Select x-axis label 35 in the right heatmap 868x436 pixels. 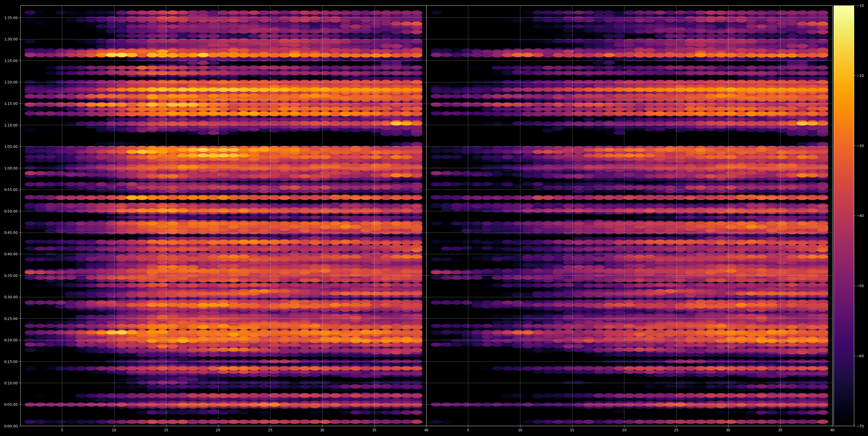click(780, 430)
